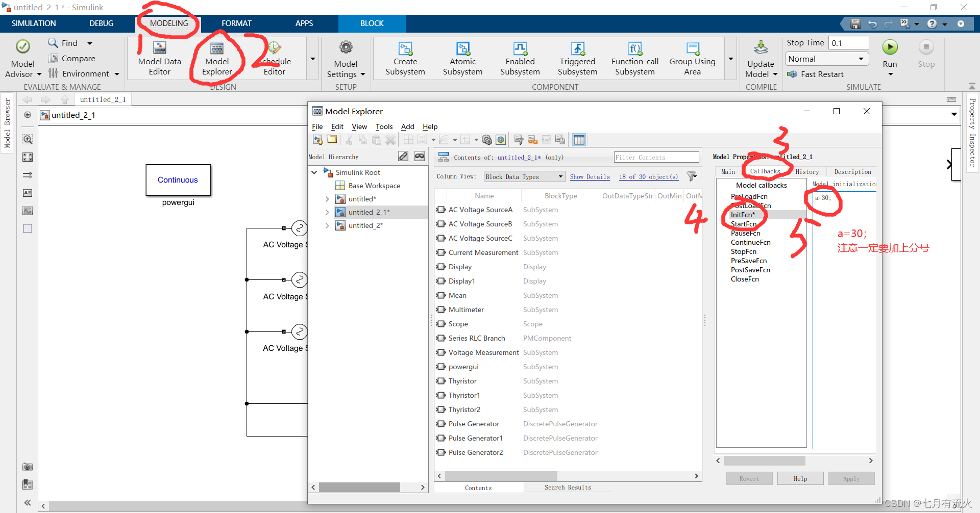Toggle the Explorer bar round arrow button

28,115
